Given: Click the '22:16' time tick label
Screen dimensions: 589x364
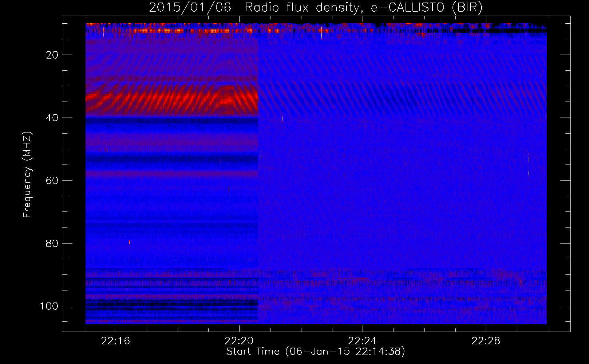Looking at the screenshot, I should (115, 341).
